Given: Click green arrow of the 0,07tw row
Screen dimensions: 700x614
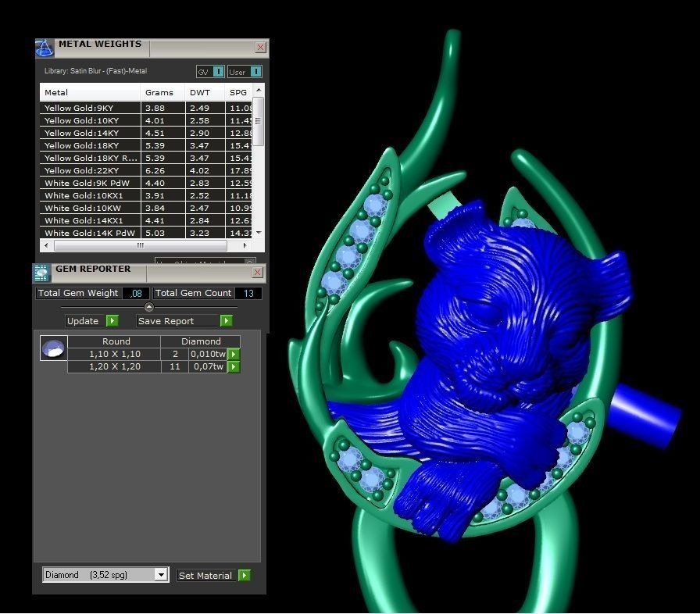Looking at the screenshot, I should point(234,367).
